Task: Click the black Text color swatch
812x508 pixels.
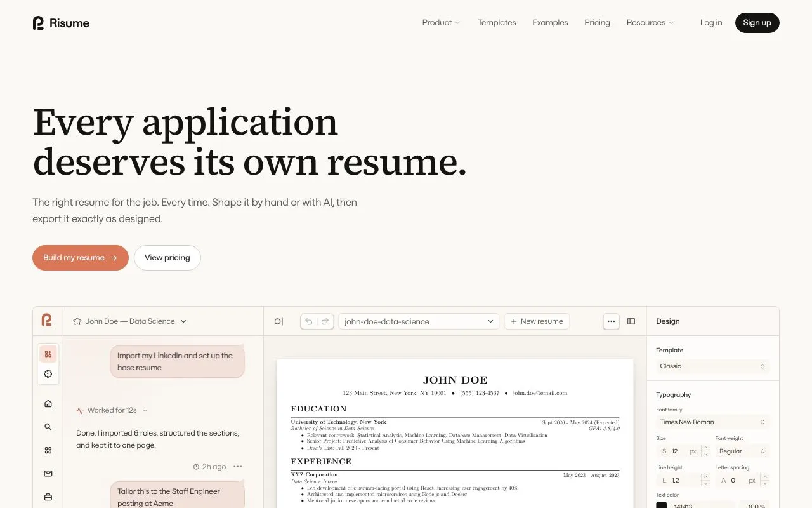Action: tap(662, 505)
